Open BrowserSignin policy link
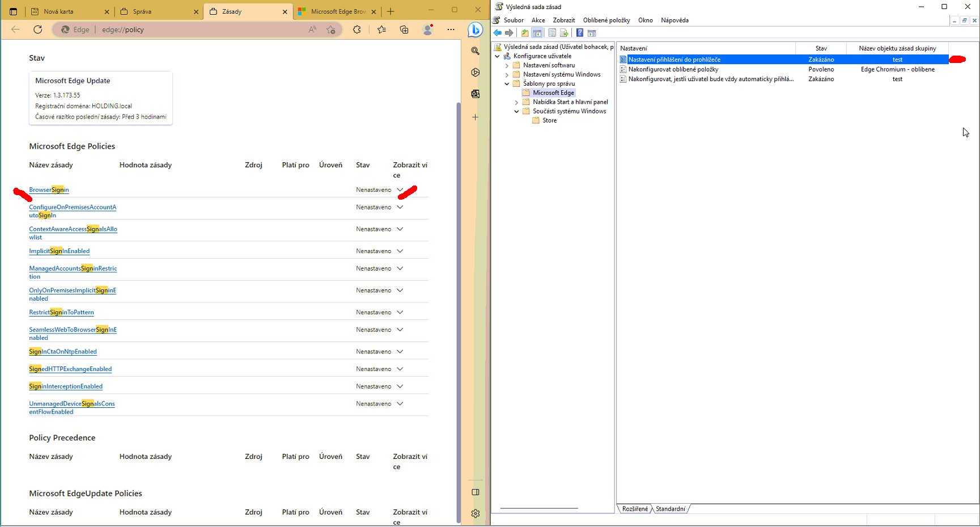 (49, 189)
